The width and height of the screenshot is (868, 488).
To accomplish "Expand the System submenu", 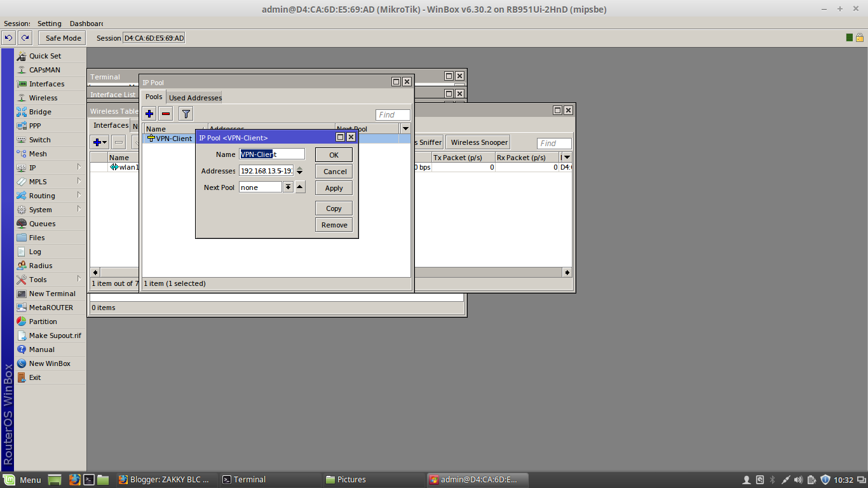I will pyautogui.click(x=50, y=210).
